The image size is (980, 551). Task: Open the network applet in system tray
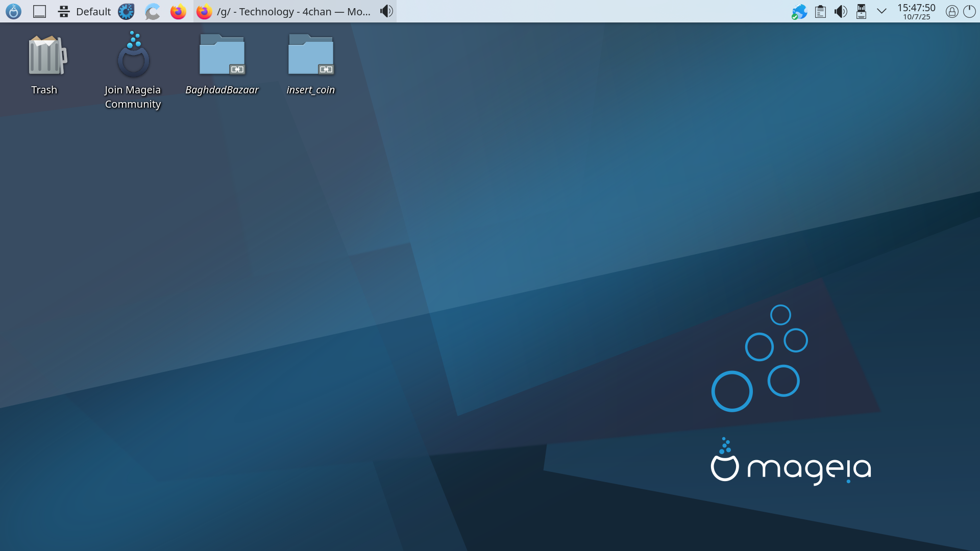tap(799, 11)
